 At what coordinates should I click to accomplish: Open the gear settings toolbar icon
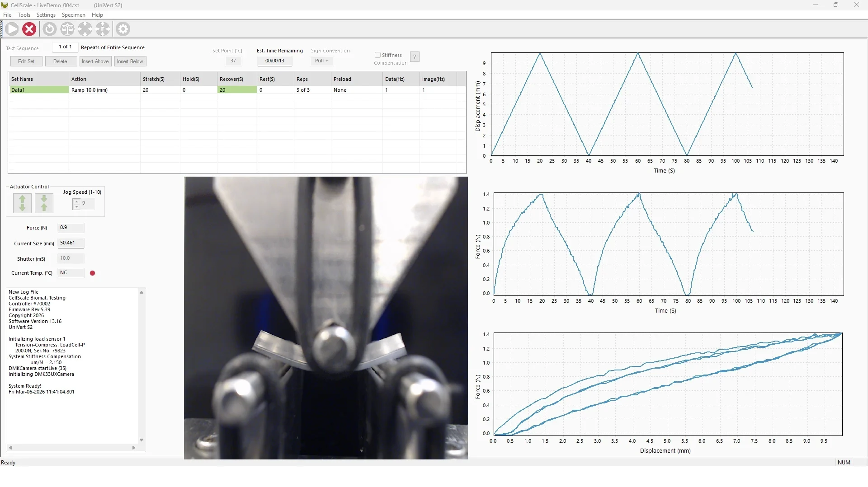coord(123,29)
